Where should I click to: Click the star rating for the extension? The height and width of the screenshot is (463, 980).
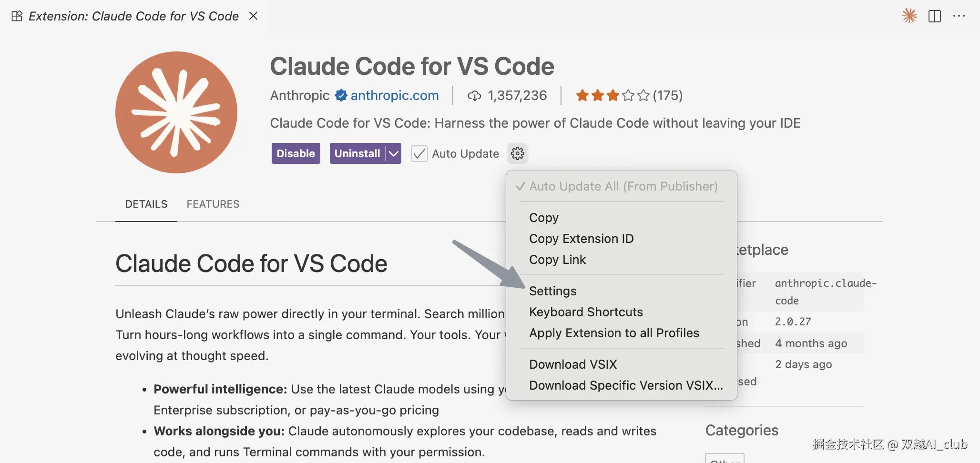(612, 96)
